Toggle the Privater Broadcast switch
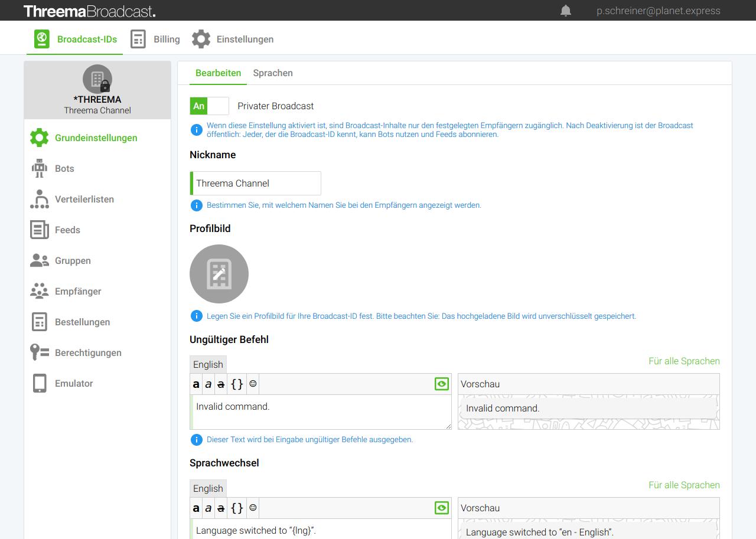 pos(209,106)
